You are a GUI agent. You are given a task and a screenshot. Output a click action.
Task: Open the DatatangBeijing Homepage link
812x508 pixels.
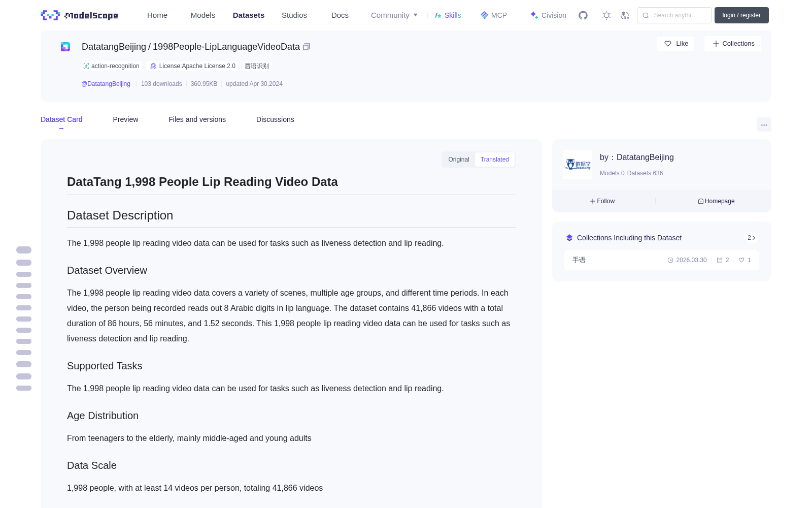[716, 201]
